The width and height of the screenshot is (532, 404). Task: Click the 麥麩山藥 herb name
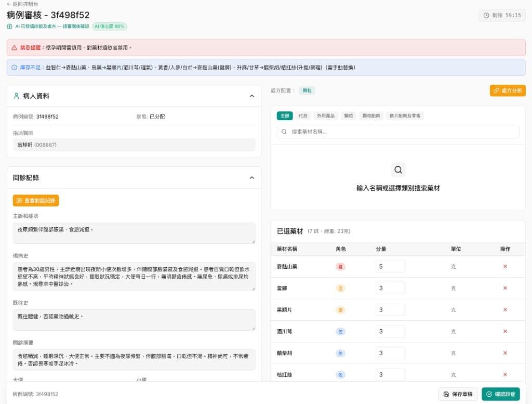tap(287, 267)
